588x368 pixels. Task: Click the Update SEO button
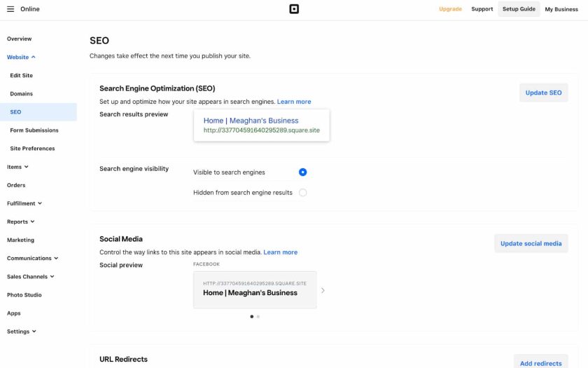(x=543, y=93)
